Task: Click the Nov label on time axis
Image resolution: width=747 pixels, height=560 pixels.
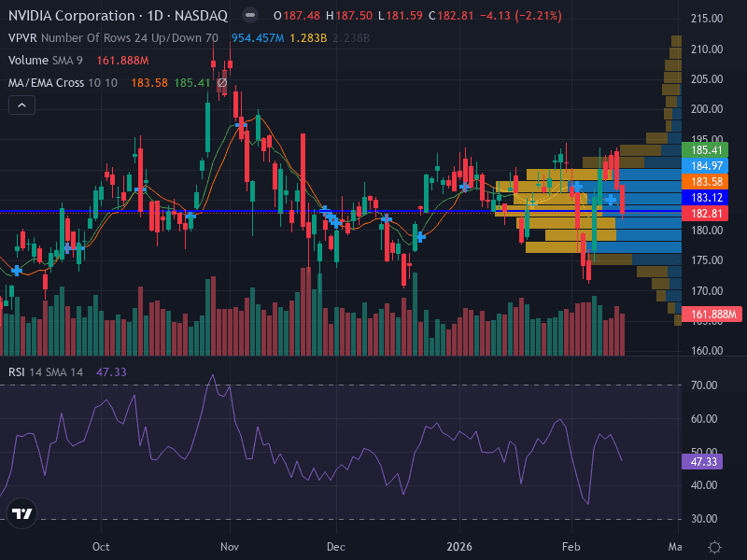Action: (230, 547)
